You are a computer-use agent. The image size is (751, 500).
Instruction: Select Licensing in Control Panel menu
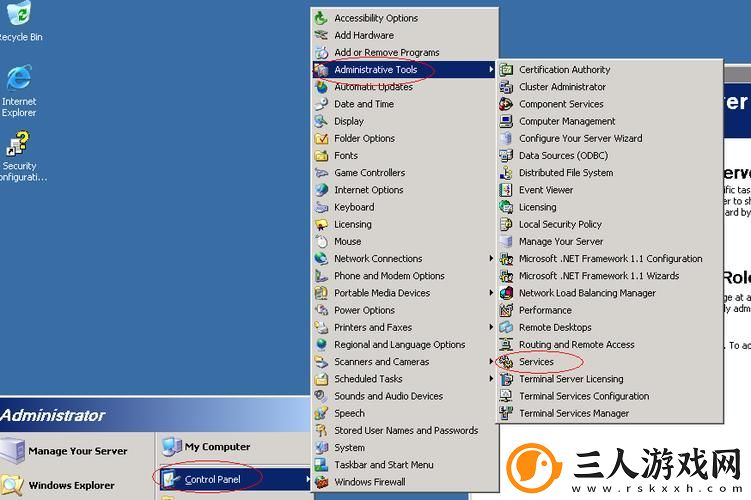point(405,225)
